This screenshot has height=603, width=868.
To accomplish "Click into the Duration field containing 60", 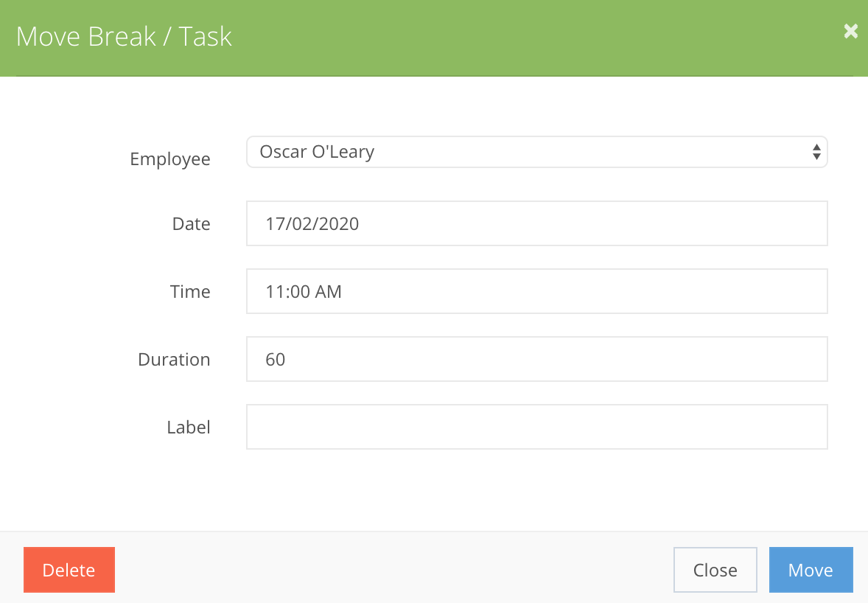I will 536,359.
